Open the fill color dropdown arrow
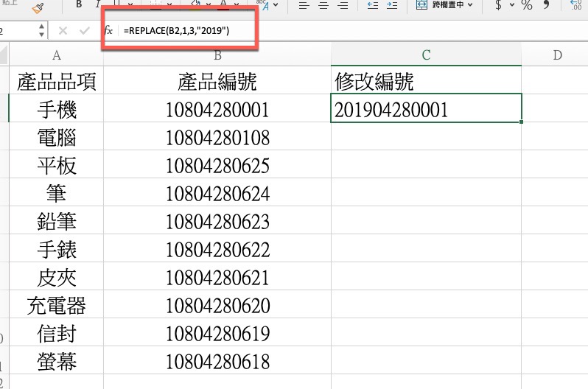Viewport: 588px width, 389px height. 208,4
